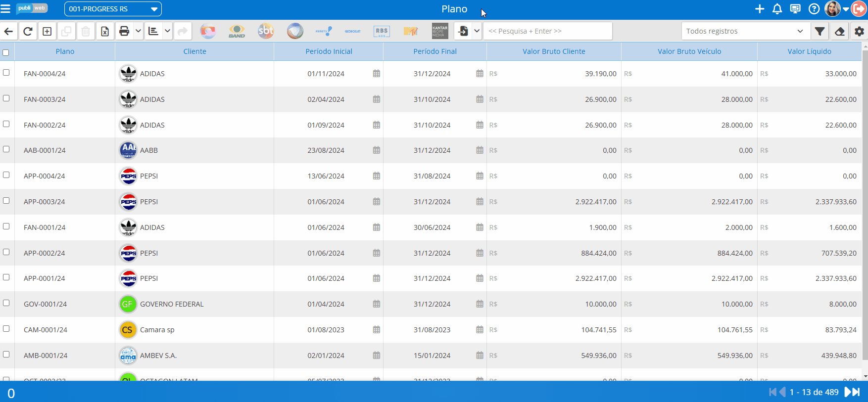Screen dimensions: 868x402
Task: Sort by the Valor Bruto Veículo header
Action: [x=689, y=51]
